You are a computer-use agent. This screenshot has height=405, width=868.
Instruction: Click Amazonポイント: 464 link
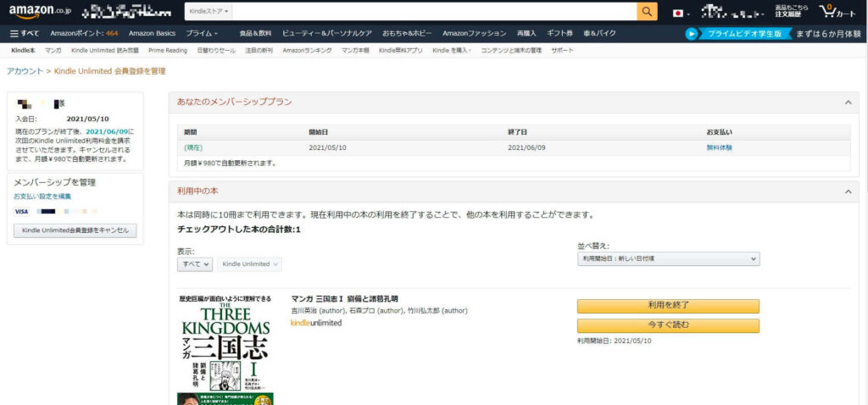[x=84, y=34]
